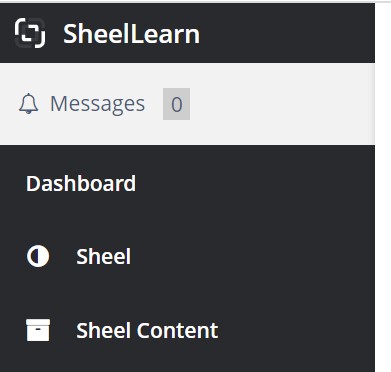Viewport: 391px width, 372px height.
Task: Open the SheelLearn brand title link
Action: (x=132, y=34)
